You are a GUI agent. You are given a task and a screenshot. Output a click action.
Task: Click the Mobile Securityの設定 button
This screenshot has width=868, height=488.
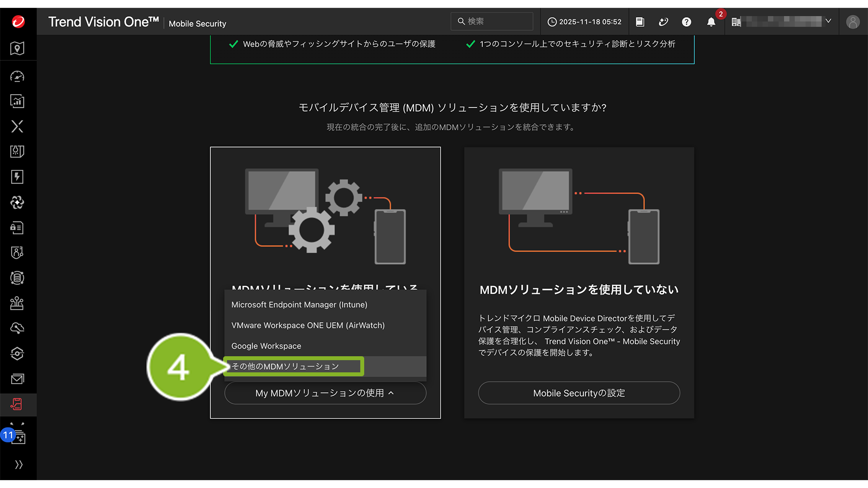(579, 393)
